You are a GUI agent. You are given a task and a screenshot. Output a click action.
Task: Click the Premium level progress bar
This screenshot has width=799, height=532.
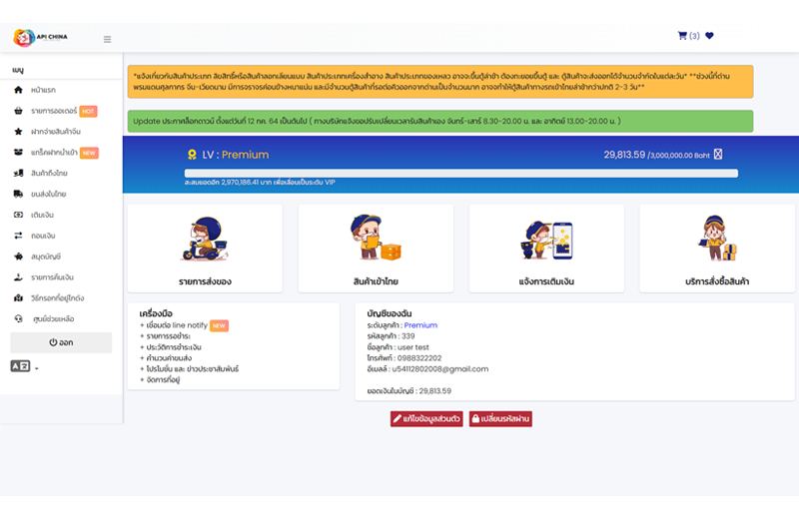pyautogui.click(x=461, y=174)
